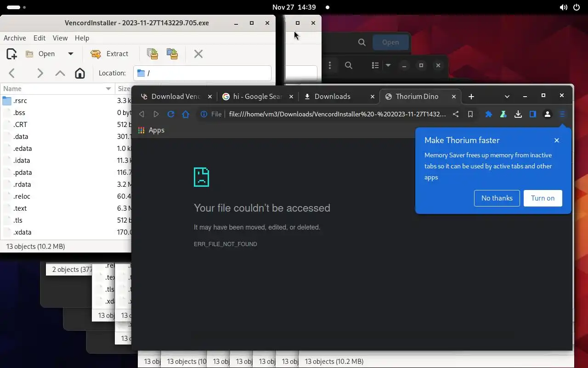Open an archive with the Open button
This screenshot has height=368, width=588.
click(40, 54)
